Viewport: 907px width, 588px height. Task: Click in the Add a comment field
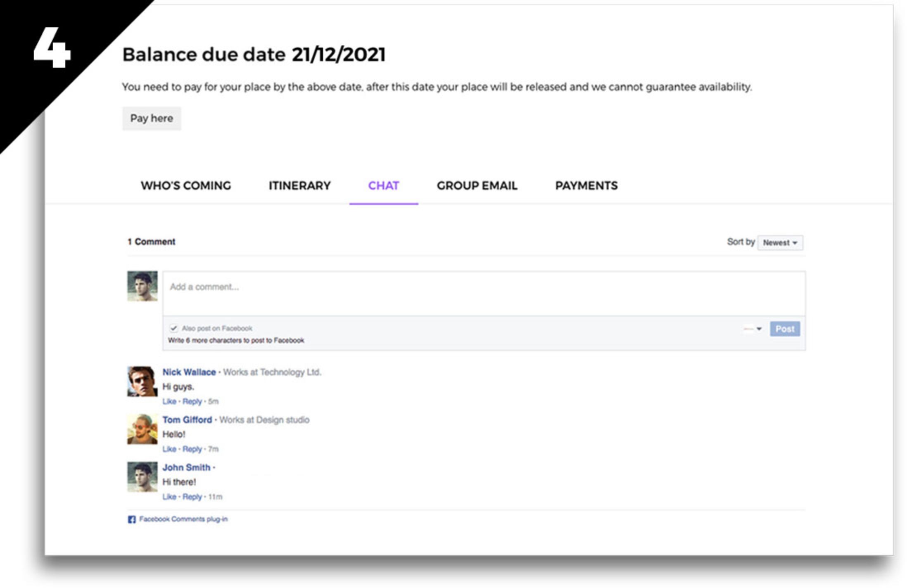pyautogui.click(x=483, y=293)
